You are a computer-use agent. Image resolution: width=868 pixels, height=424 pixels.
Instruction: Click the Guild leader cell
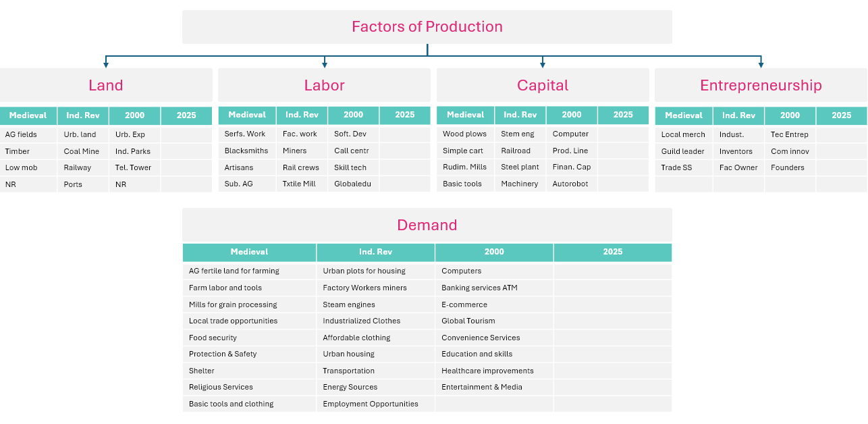tap(682, 151)
